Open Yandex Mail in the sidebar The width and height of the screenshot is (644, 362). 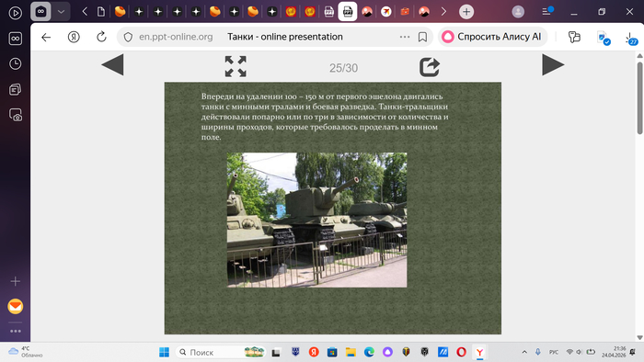coord(16,307)
